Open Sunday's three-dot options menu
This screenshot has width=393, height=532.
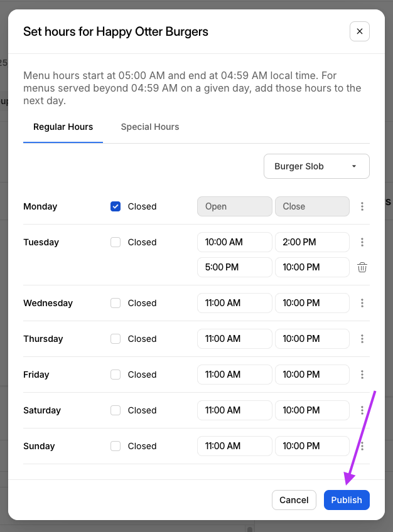click(x=362, y=446)
